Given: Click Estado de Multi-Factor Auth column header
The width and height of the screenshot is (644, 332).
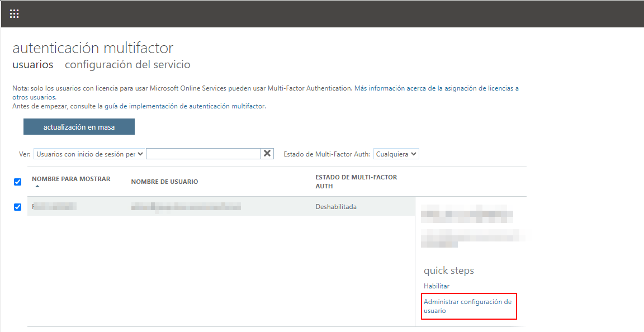Looking at the screenshot, I should coord(356,182).
